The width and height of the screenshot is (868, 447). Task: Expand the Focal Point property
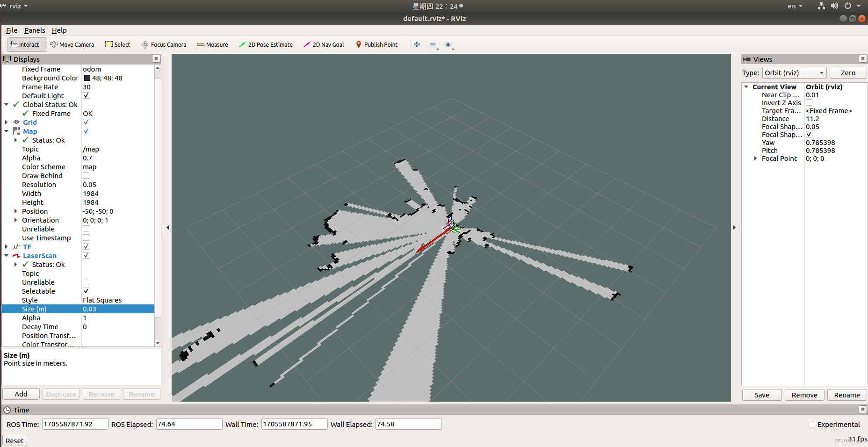(755, 159)
